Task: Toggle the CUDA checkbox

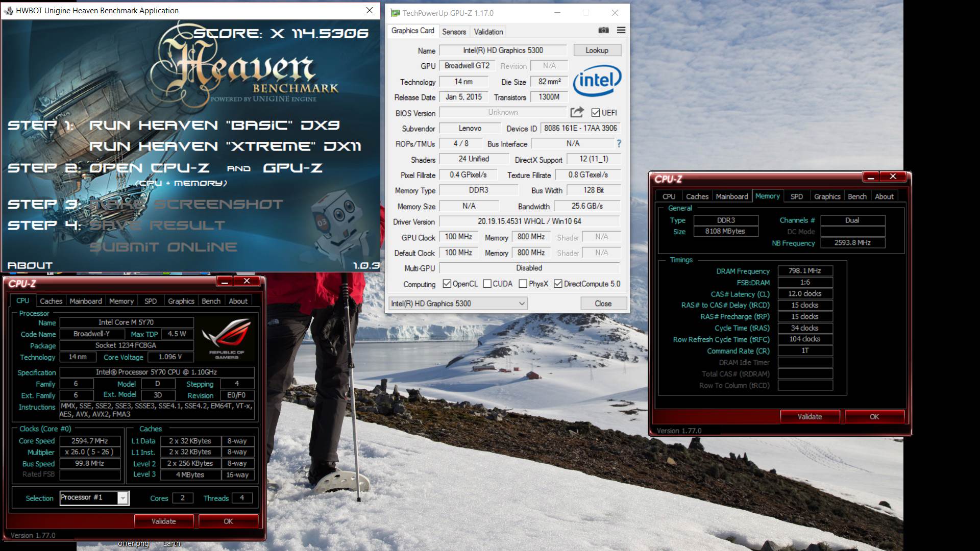Action: [487, 284]
